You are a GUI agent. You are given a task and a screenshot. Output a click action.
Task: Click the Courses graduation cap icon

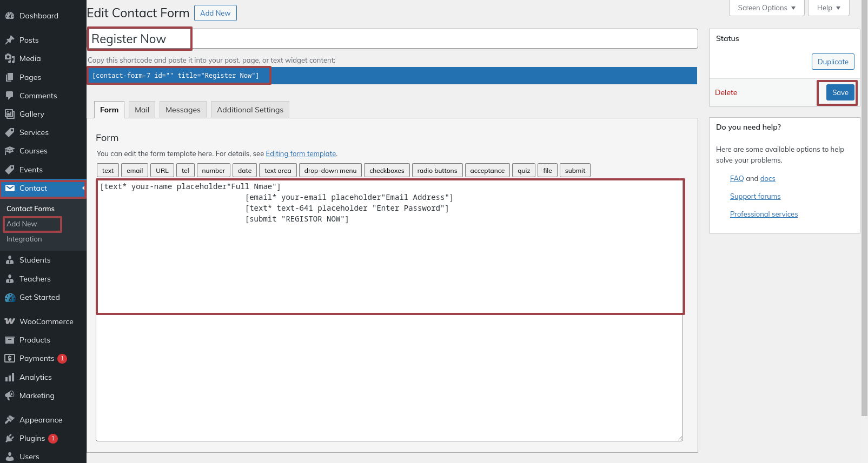click(10, 151)
